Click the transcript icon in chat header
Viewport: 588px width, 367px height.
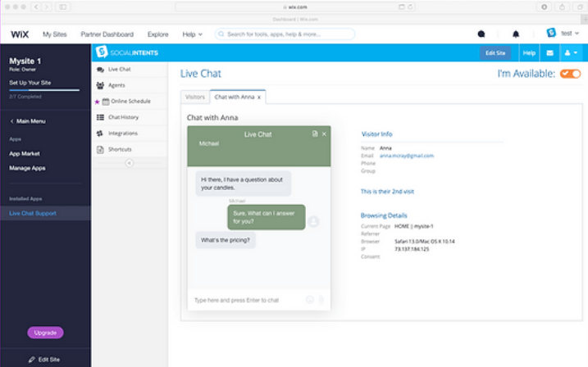(315, 134)
